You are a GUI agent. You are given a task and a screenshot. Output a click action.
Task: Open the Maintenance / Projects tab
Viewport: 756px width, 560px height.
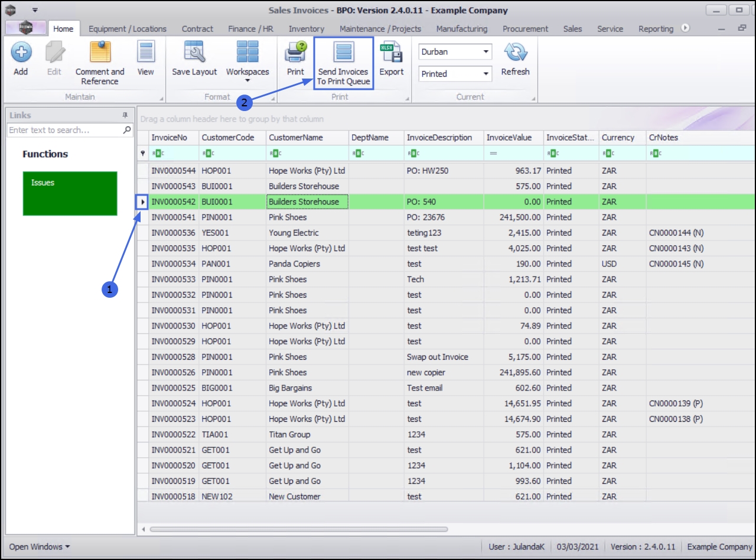pyautogui.click(x=380, y=28)
